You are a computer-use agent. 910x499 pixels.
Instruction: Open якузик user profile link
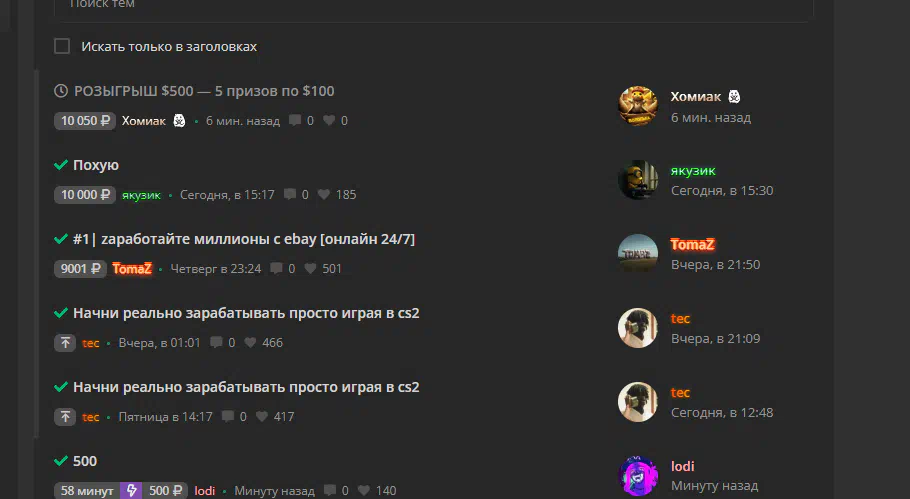(693, 171)
